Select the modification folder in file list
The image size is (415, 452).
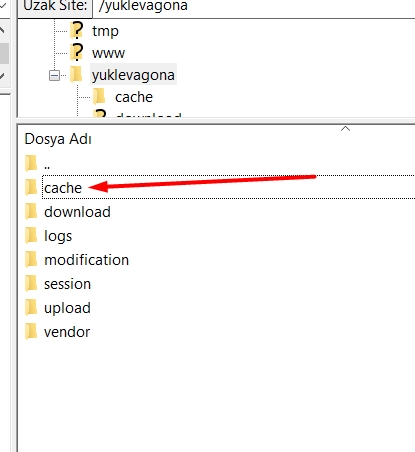(x=86, y=260)
